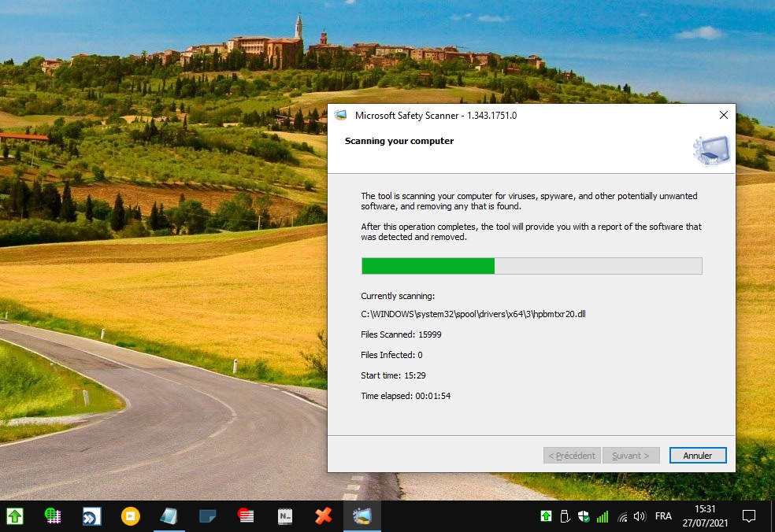
Task: Open the blue double-chevron taskbar app
Action: 92,516
